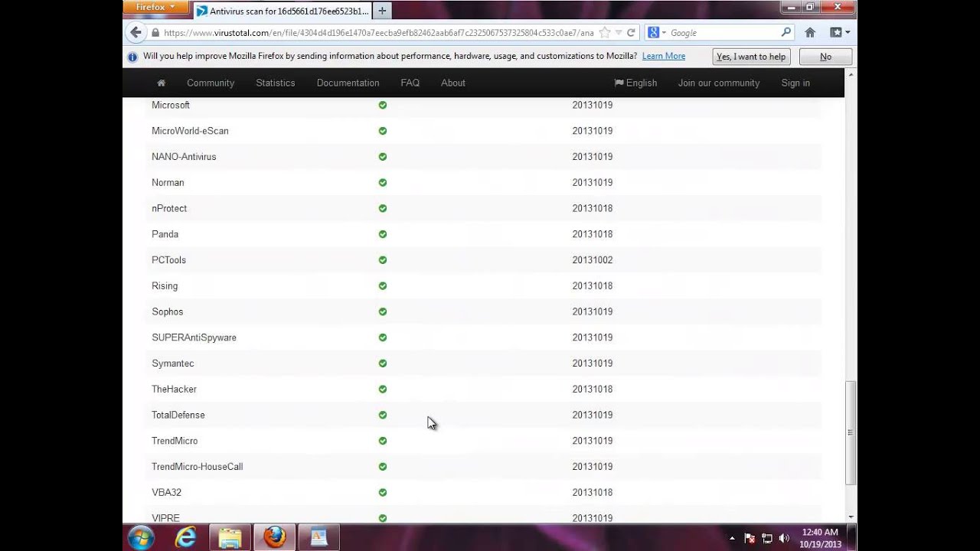
Task: Click the nProtect row name
Action: [x=169, y=208]
